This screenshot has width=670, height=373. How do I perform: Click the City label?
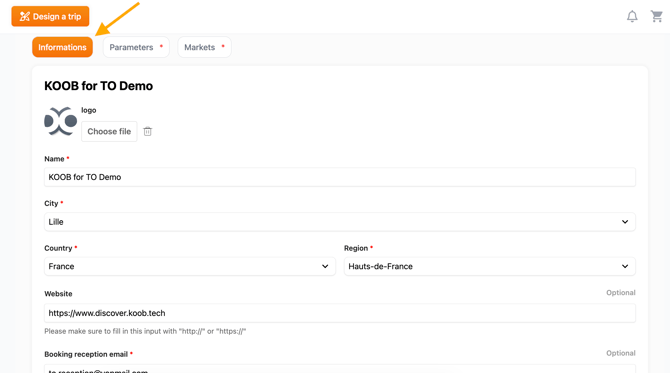[51, 203]
